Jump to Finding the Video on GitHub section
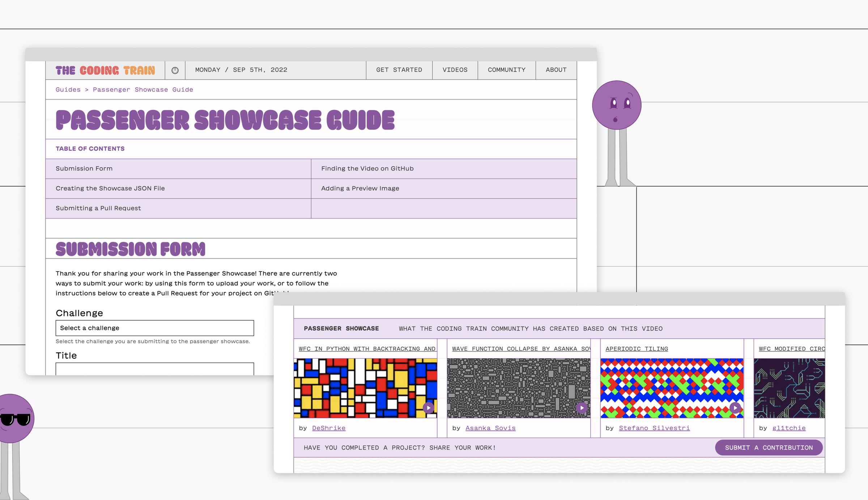Viewport: 868px width, 500px height. pos(367,168)
